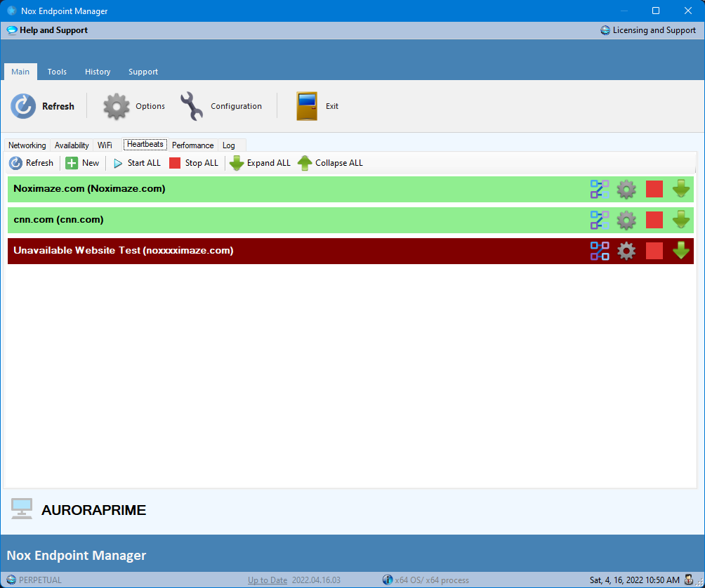This screenshot has width=705, height=588.
Task: Select the cnn.com (cnn.com) row
Action: click(350, 221)
